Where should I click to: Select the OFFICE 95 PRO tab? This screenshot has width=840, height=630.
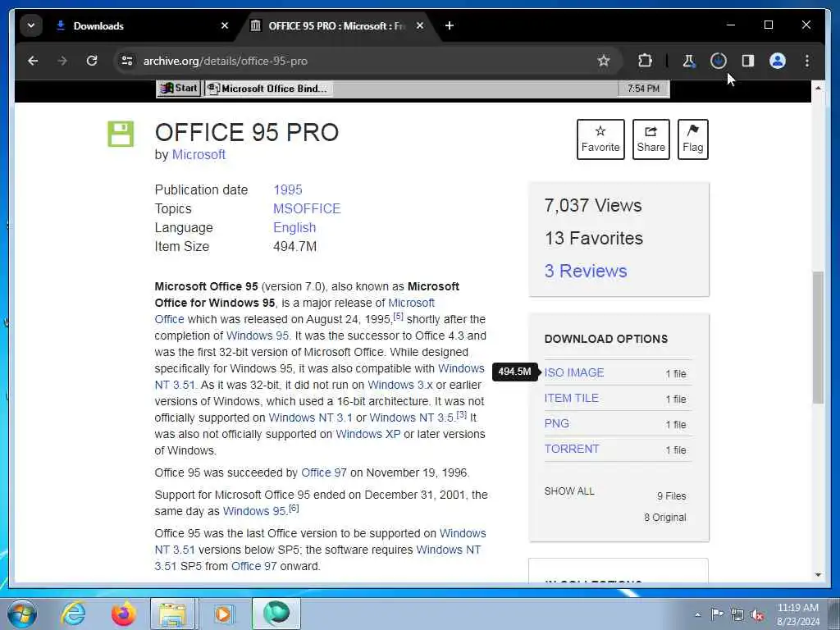click(337, 25)
